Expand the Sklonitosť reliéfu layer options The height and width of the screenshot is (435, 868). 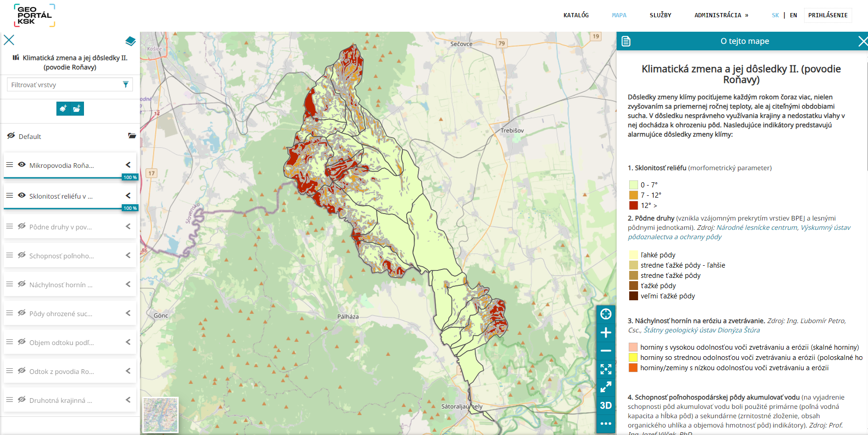pyautogui.click(x=128, y=195)
